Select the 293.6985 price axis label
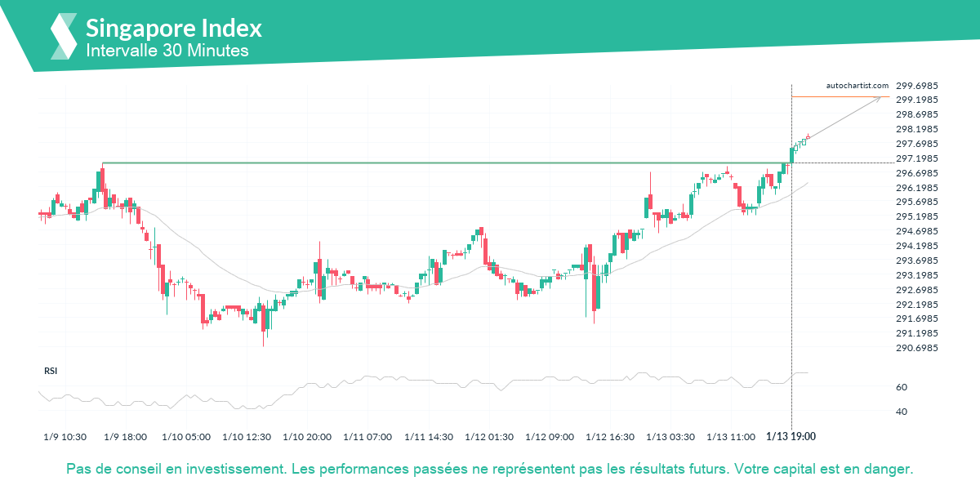 click(x=916, y=261)
